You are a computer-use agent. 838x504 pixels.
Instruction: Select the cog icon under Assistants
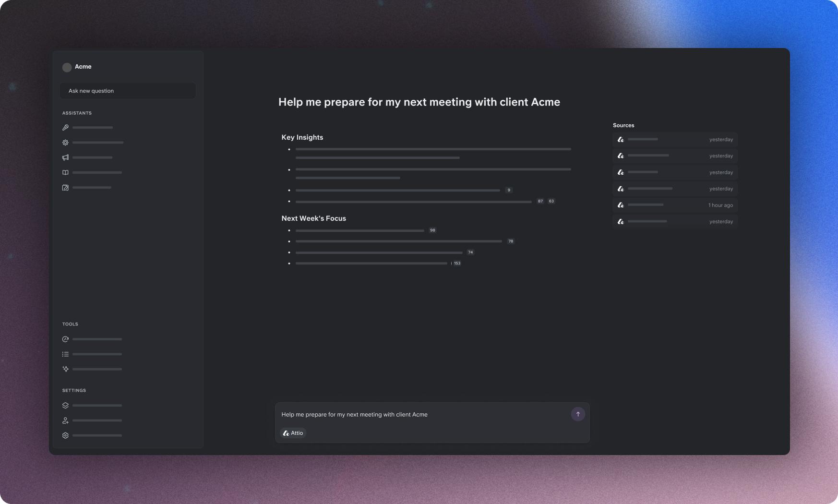click(66, 143)
